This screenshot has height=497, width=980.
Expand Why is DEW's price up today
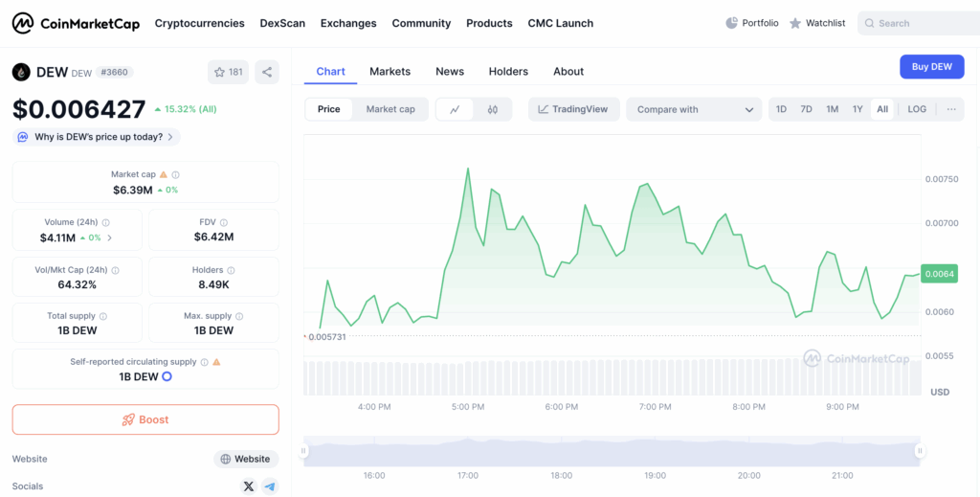96,137
